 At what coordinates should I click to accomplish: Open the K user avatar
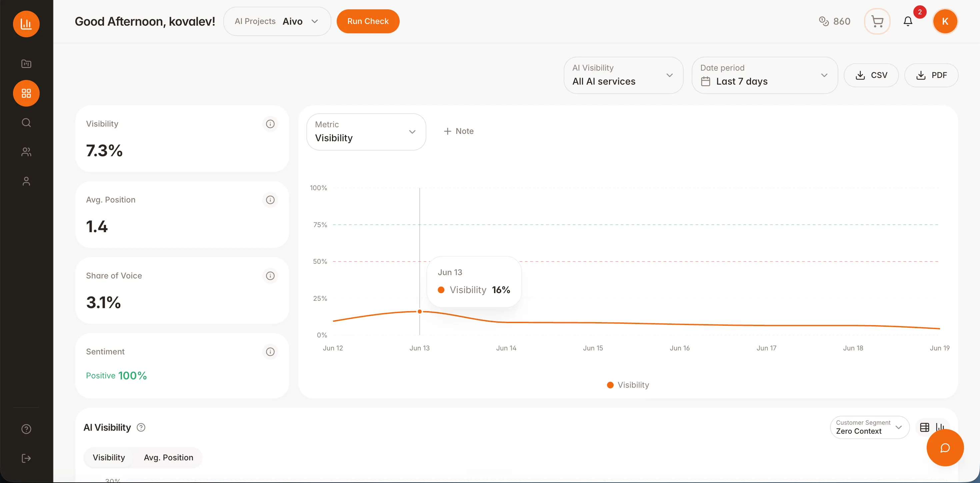click(945, 21)
